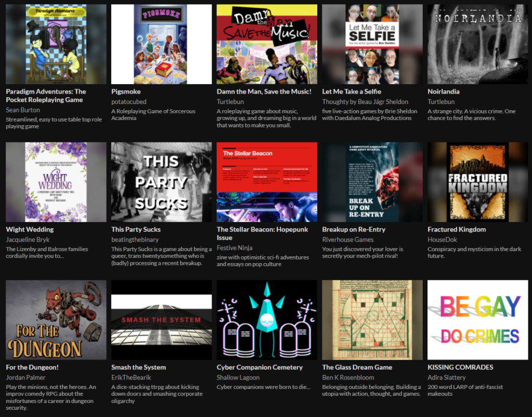Click the KISSING COMRADES title link
The width and height of the screenshot is (532, 417).
[460, 367]
